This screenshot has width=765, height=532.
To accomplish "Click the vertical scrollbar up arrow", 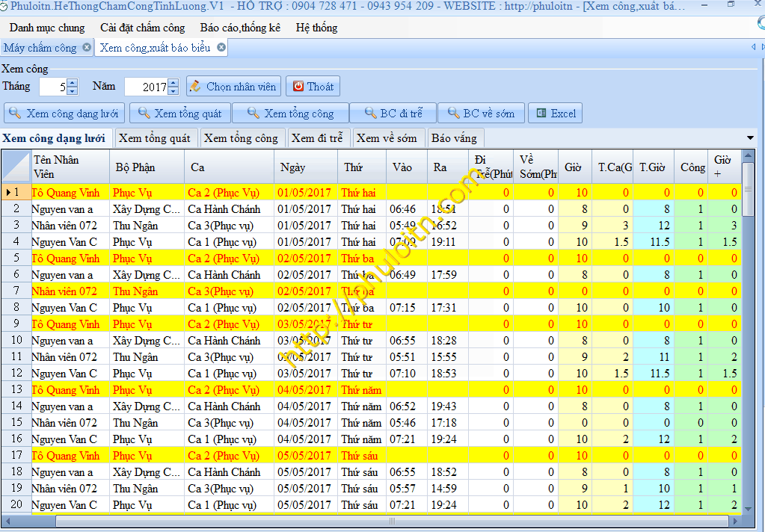I will pyautogui.click(x=748, y=156).
